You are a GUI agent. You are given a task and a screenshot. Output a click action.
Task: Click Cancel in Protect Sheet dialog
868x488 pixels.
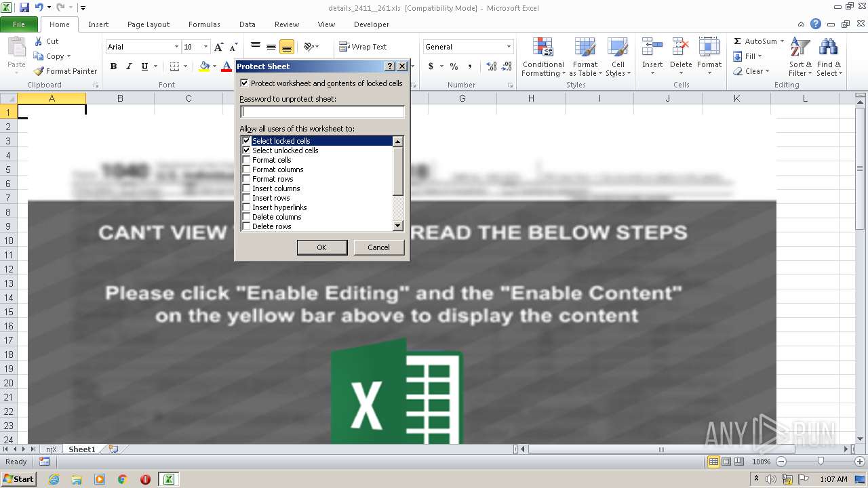coord(379,247)
